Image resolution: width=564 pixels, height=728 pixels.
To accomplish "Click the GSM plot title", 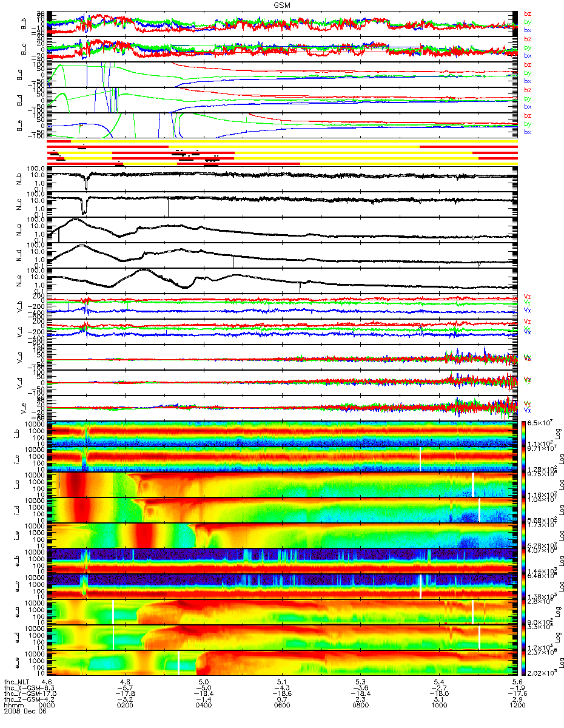I will [282, 4].
